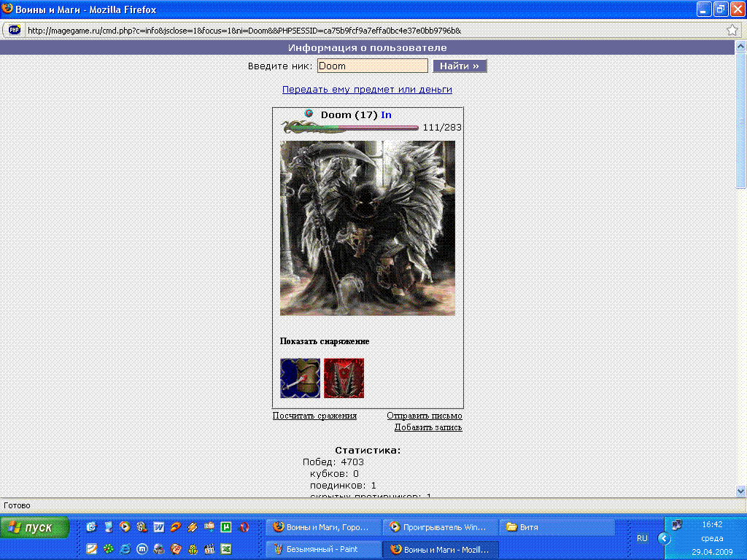Launch Internet Explorer from quick launch
The image size is (747, 560).
point(125,549)
